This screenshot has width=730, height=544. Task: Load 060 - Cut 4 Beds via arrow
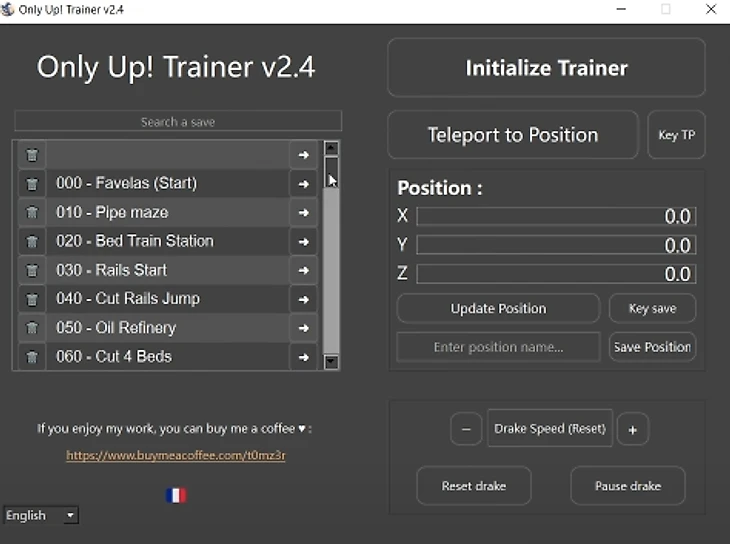pos(304,357)
